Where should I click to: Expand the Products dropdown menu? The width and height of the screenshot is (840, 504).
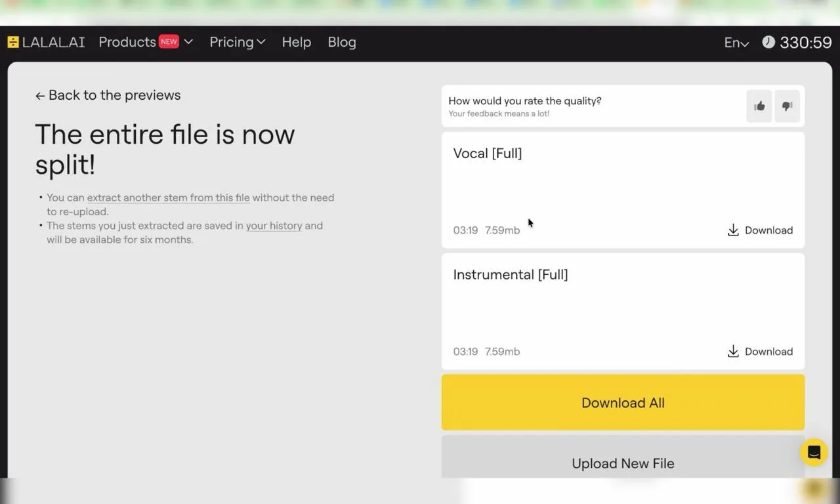click(x=146, y=42)
